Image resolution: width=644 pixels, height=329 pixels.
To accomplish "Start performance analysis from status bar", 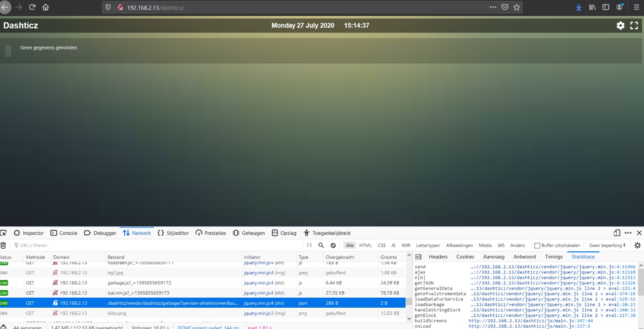I will click(x=3, y=327).
